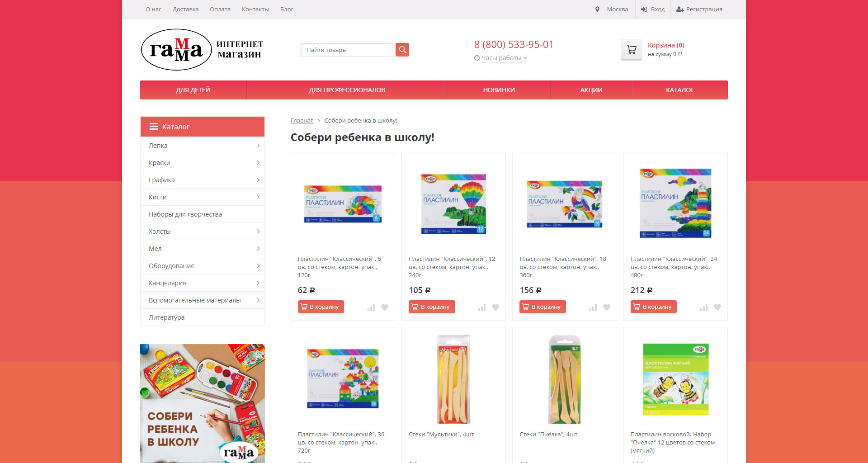The width and height of the screenshot is (868, 463).
Task: Click the compare icon for the 24-color plasticine
Action: [704, 307]
